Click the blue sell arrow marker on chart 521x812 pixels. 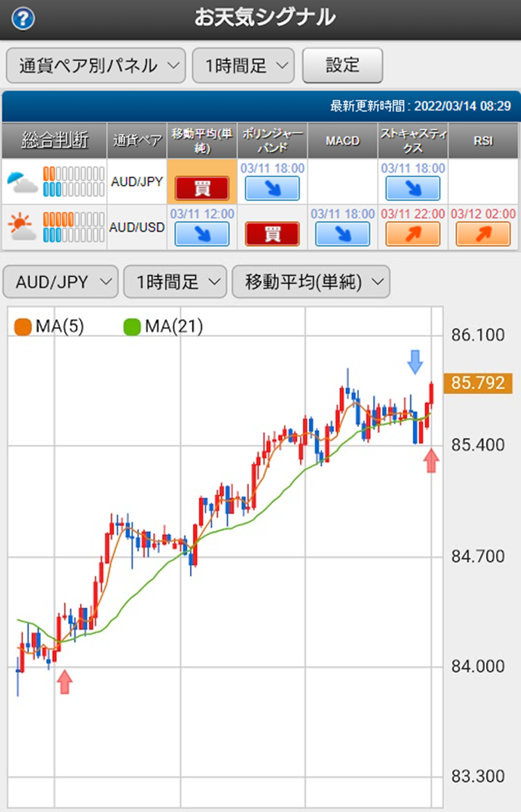415,362
